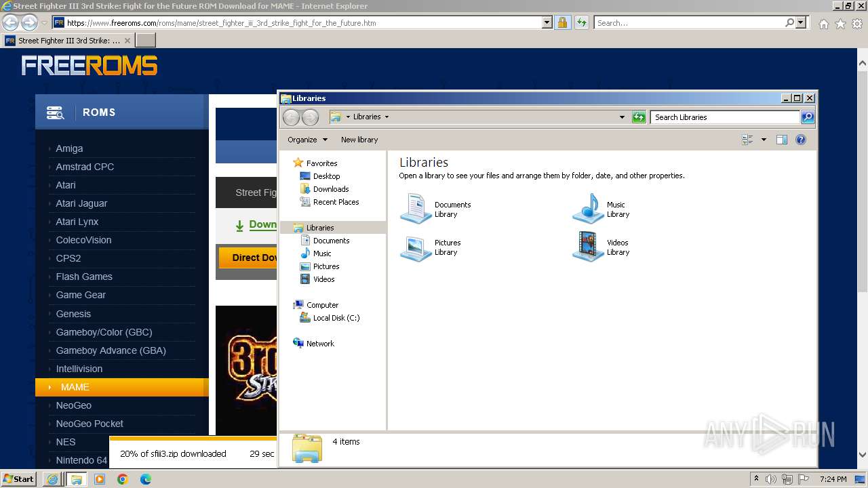Expand Explorer address bar history dropdown
868x488 pixels.
[622, 117]
